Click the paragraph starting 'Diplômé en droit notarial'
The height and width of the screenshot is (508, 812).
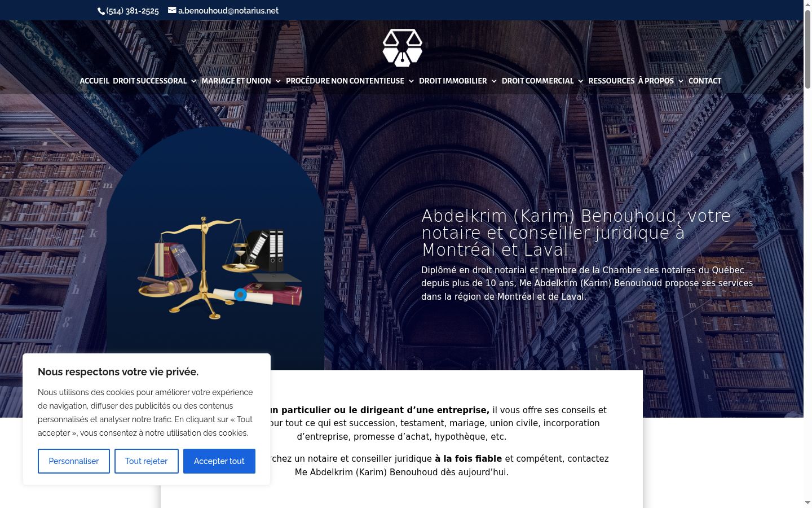(x=587, y=283)
